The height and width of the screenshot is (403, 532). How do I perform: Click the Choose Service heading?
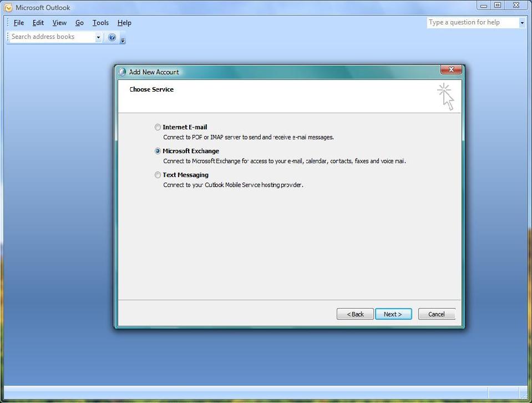[151, 89]
